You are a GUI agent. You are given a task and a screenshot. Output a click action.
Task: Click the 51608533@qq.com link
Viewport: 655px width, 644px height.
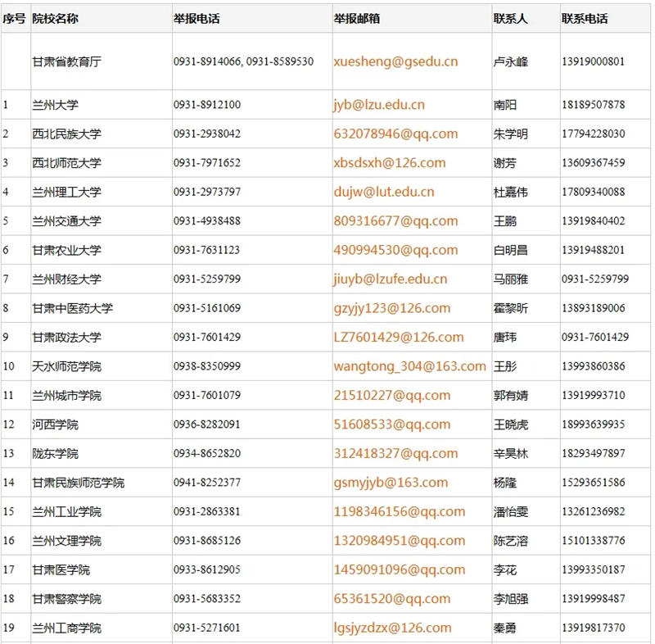click(x=392, y=424)
